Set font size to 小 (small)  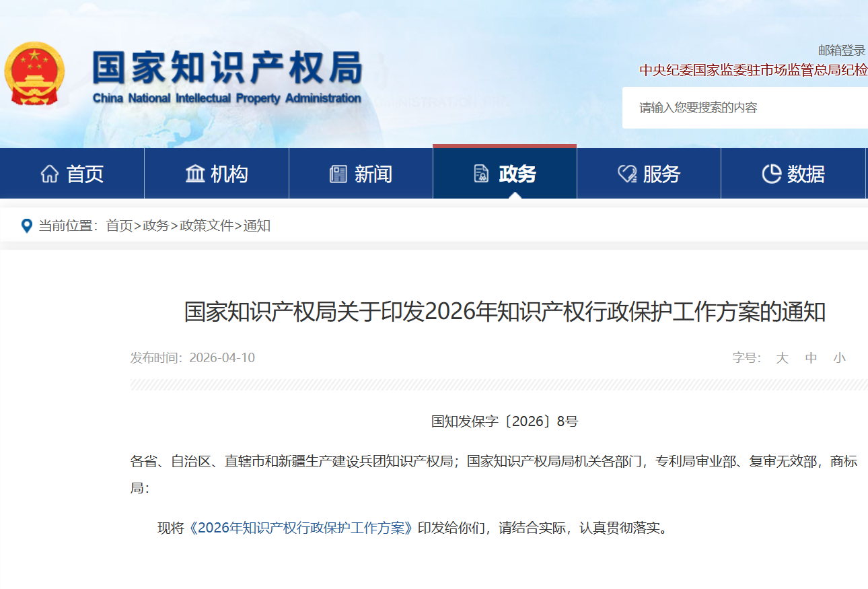click(839, 358)
